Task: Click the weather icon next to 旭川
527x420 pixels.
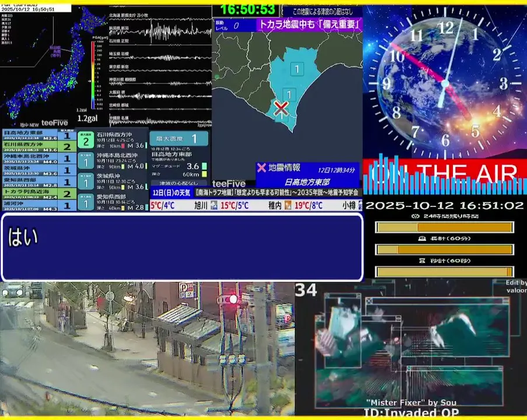Action: click(214, 205)
